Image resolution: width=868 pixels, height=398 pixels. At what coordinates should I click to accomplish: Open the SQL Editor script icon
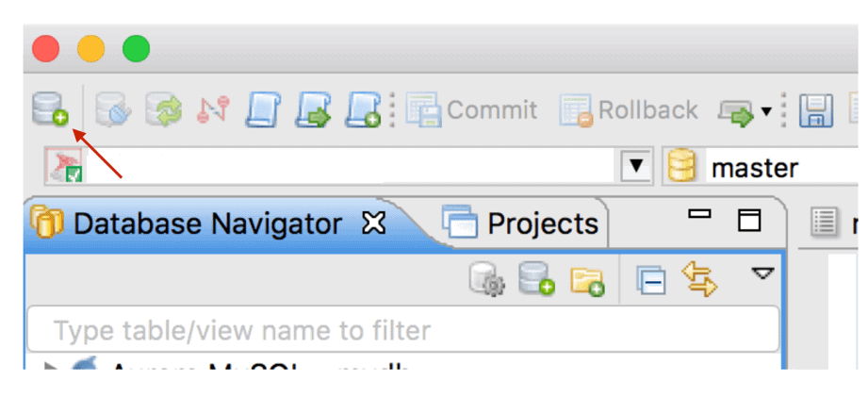(264, 109)
